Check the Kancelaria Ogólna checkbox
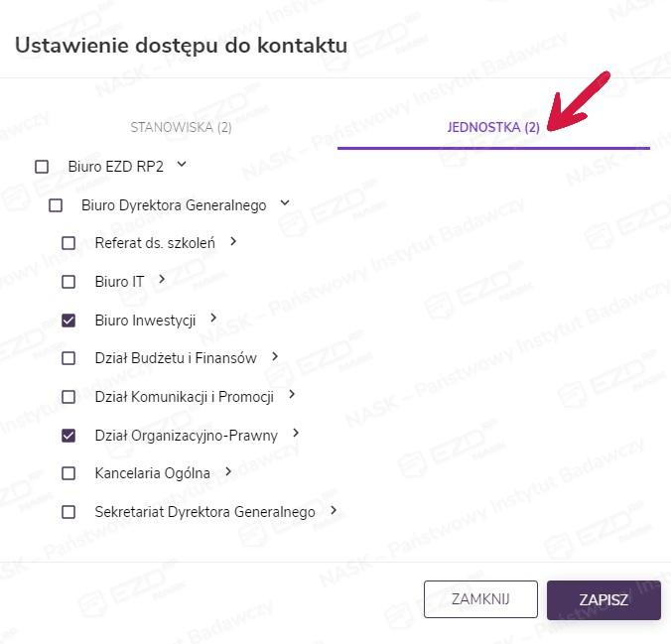The width and height of the screenshot is (671, 644). (68, 473)
